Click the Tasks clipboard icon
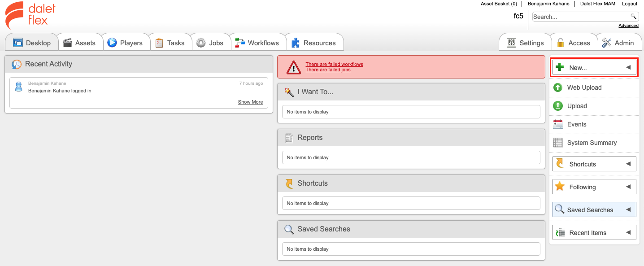Image resolution: width=644 pixels, height=266 pixels. coord(159,43)
